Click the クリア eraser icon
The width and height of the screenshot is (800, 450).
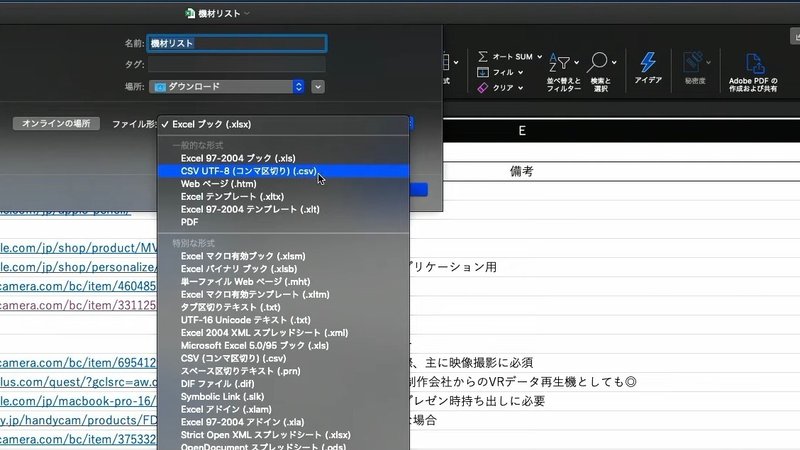coord(483,88)
